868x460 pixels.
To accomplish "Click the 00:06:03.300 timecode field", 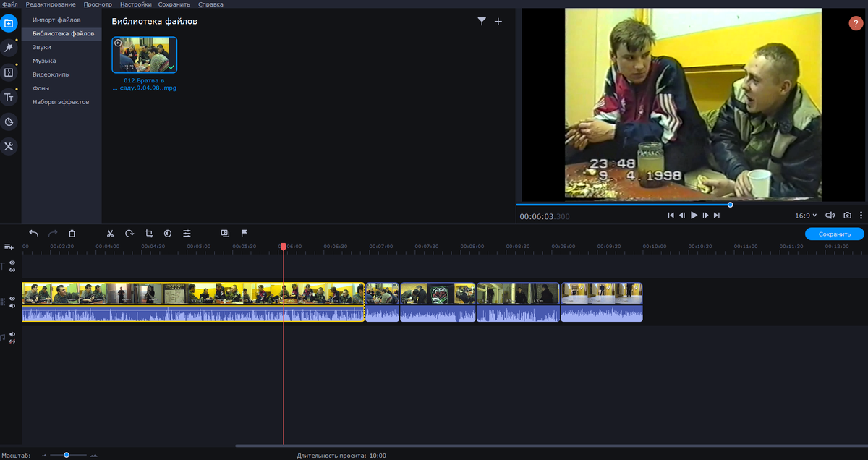I will coord(545,216).
